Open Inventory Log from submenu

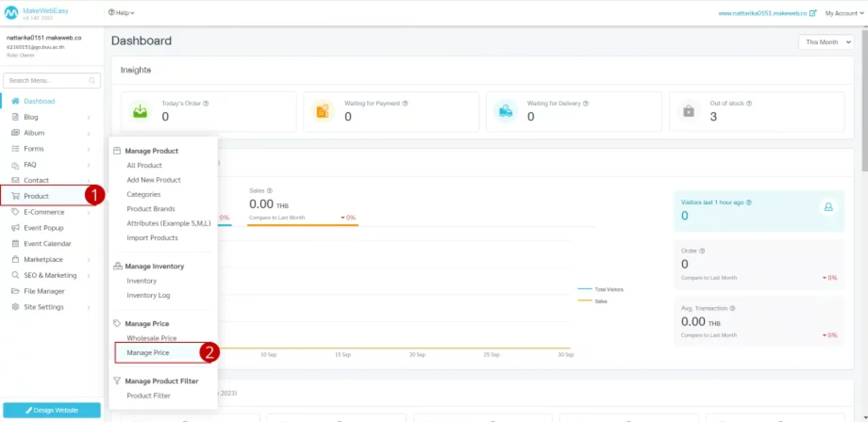pyautogui.click(x=148, y=295)
